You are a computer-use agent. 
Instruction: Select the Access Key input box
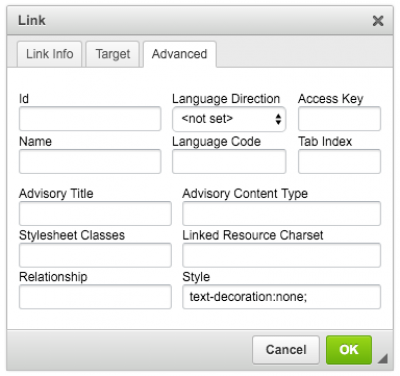(339, 119)
